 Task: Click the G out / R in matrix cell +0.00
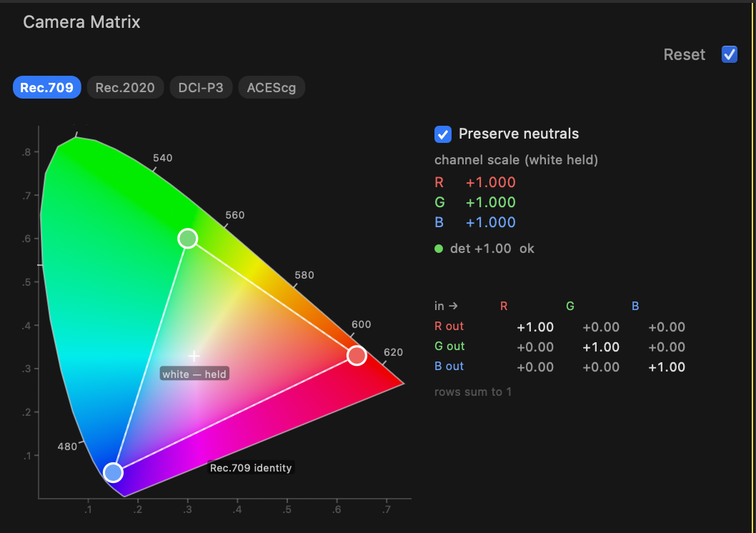[x=535, y=347]
